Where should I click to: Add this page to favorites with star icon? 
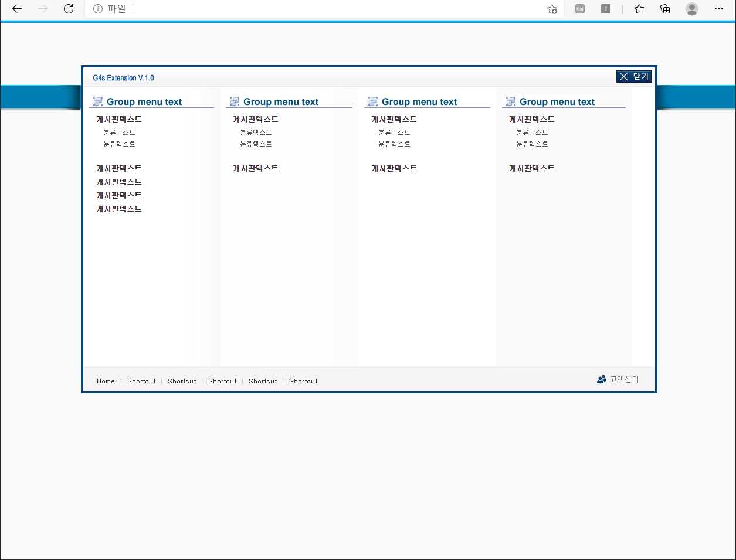coord(552,9)
